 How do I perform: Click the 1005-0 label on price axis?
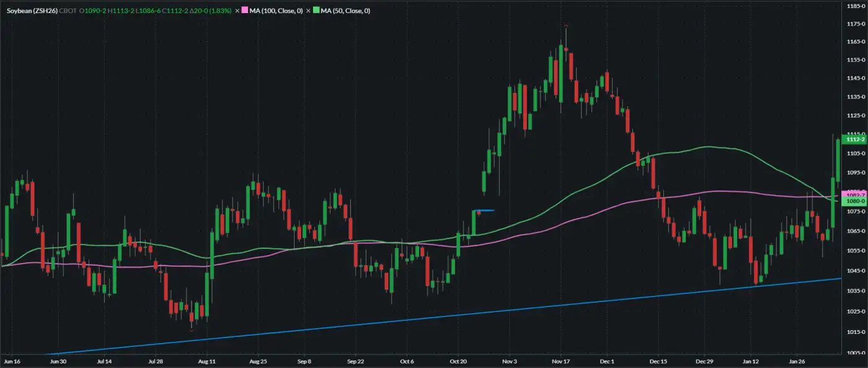click(855, 353)
